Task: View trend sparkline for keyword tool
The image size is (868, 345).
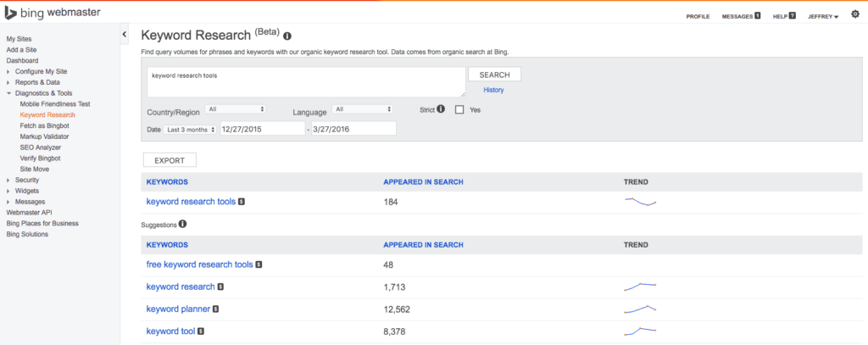Action: (x=641, y=331)
